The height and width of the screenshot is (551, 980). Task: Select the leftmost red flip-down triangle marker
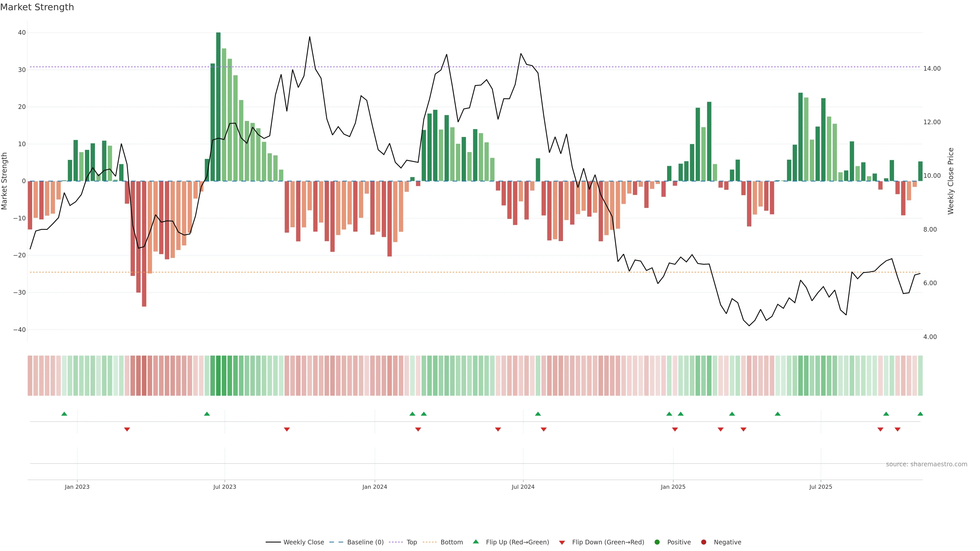pyautogui.click(x=127, y=429)
